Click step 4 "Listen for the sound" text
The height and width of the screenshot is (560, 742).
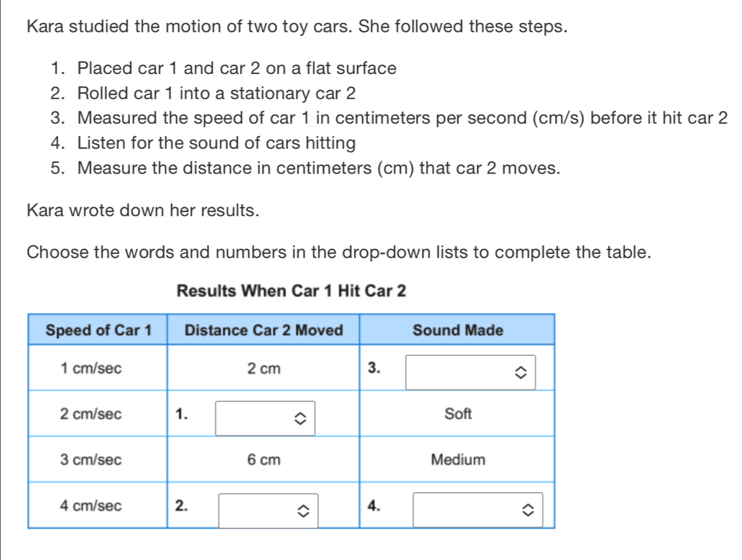click(x=217, y=144)
